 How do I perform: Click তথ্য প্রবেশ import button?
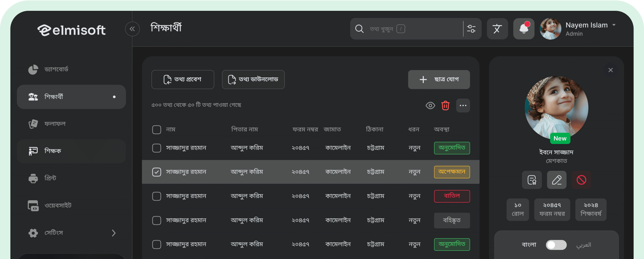click(183, 79)
